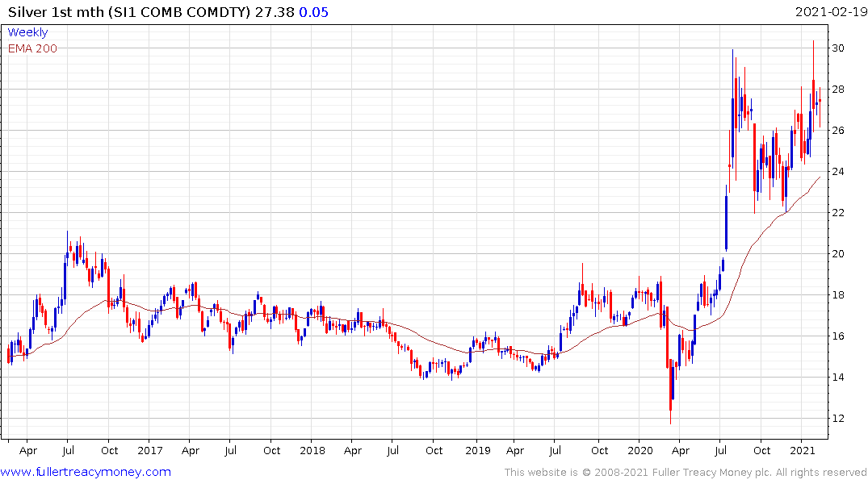Select the 2021 year label on the time axis
The image size is (868, 484).
pyautogui.click(x=802, y=450)
